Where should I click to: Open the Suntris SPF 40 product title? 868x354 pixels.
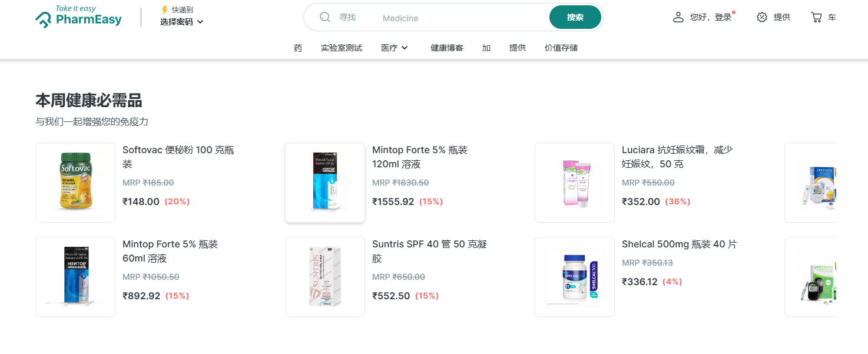pos(429,251)
